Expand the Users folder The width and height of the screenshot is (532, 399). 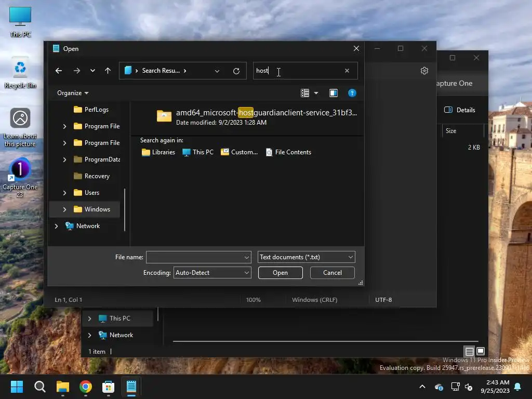coord(64,193)
